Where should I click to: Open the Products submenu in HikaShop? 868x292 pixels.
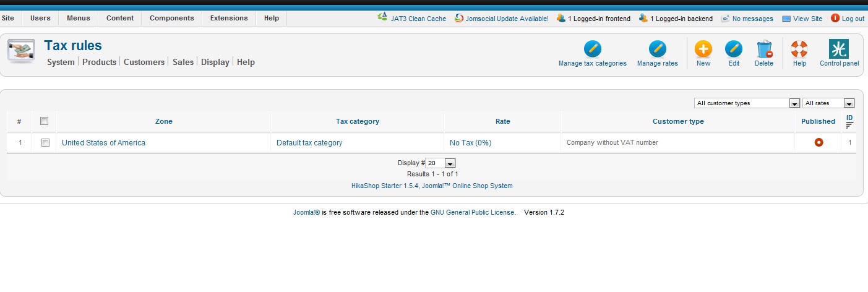99,62
